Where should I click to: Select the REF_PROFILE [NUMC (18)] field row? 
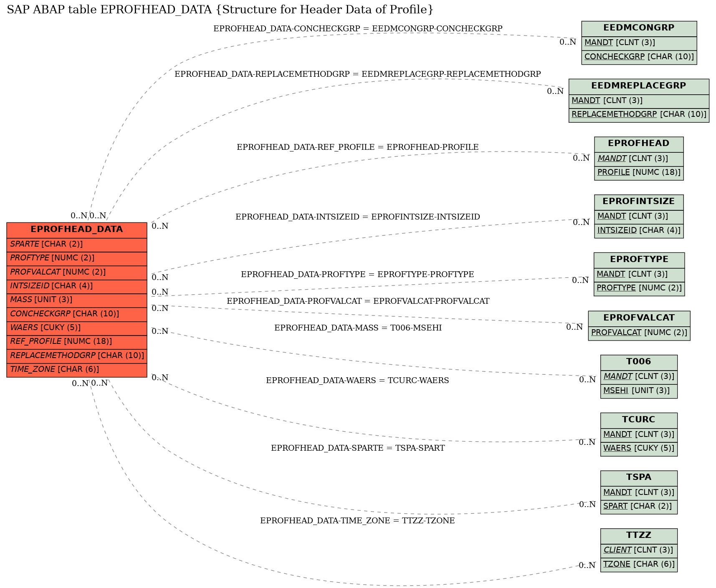click(77, 342)
